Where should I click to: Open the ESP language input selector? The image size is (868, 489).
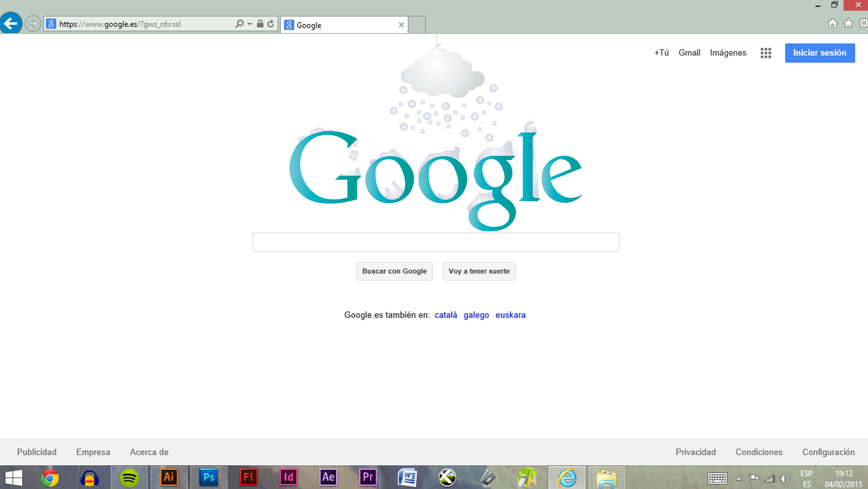click(x=806, y=478)
